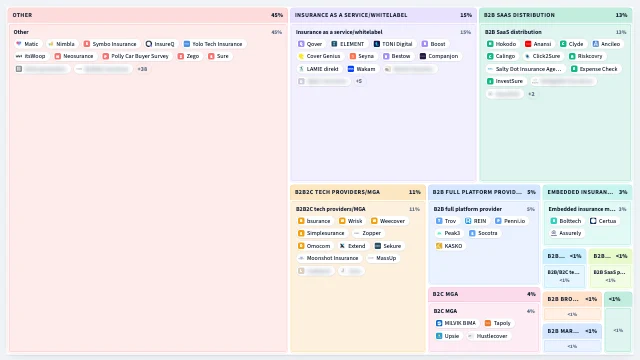Select the Omocom chip
The height and width of the screenshot is (360, 640).
pos(314,246)
